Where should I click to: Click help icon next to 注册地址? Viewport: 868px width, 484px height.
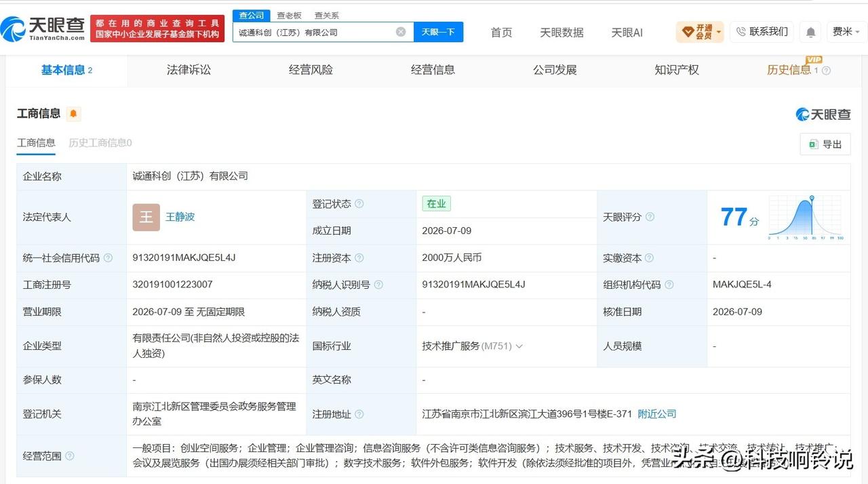click(359, 414)
